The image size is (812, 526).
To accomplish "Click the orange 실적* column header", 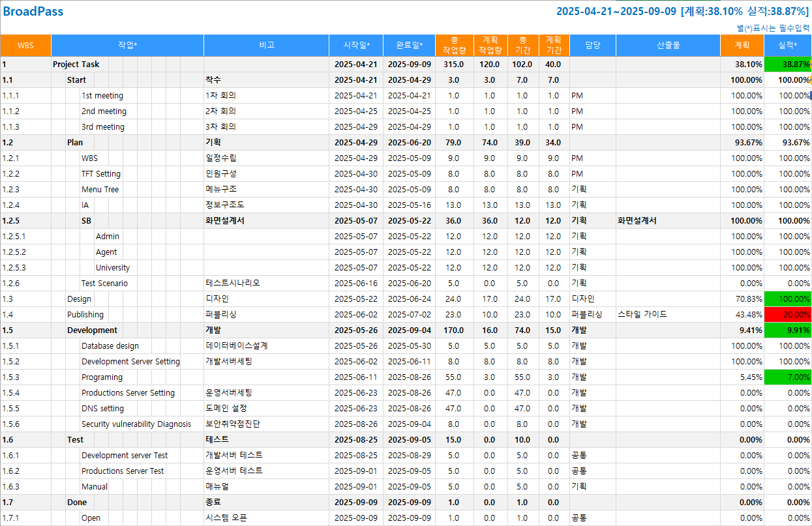I will pos(787,46).
